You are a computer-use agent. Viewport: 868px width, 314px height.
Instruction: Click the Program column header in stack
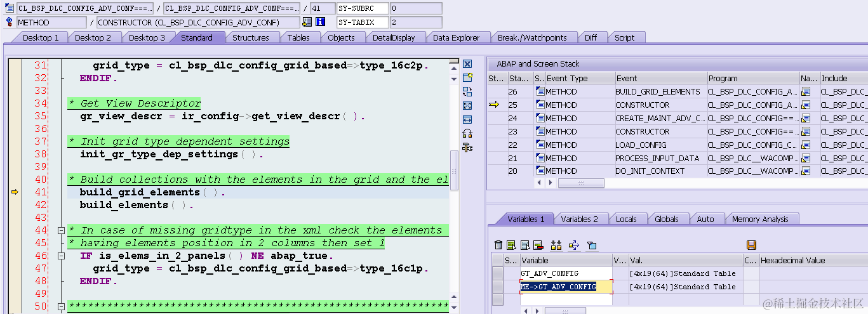click(752, 78)
